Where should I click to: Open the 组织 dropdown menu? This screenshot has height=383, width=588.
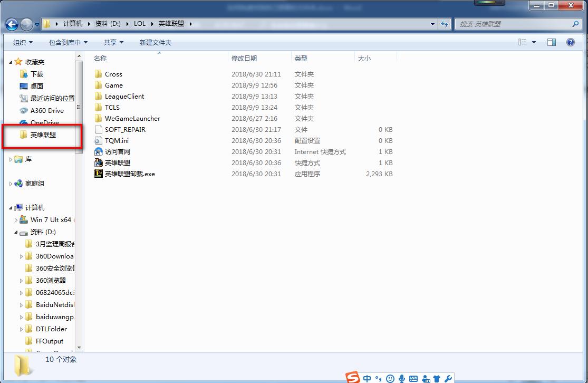coord(23,42)
